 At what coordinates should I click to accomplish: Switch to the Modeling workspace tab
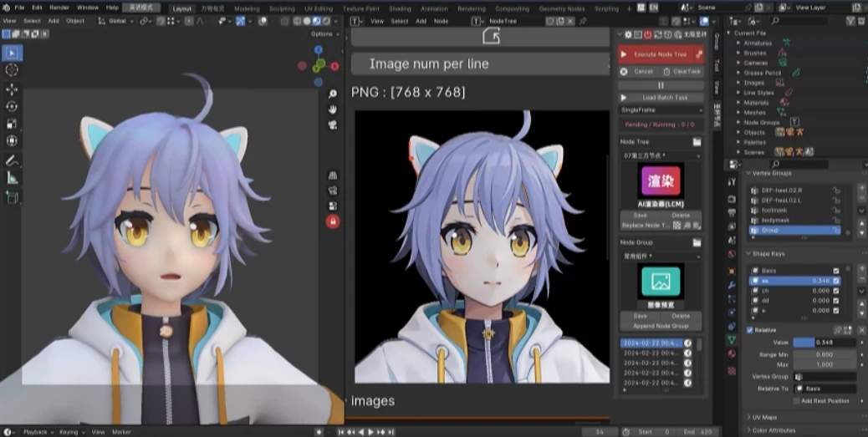pos(247,8)
